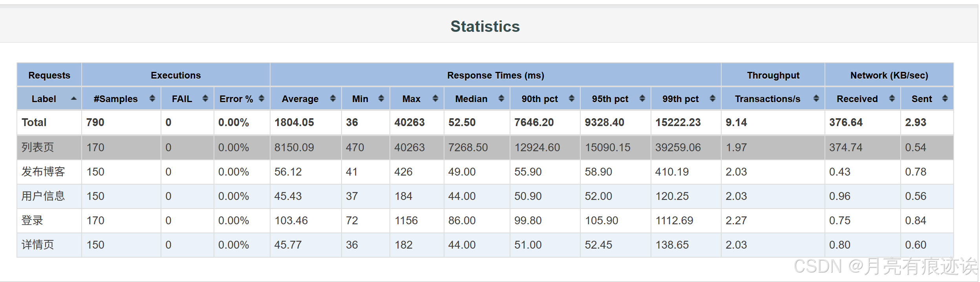The image size is (980, 282).
Task: Click the Network (KB/sec) group header
Action: coord(889,75)
